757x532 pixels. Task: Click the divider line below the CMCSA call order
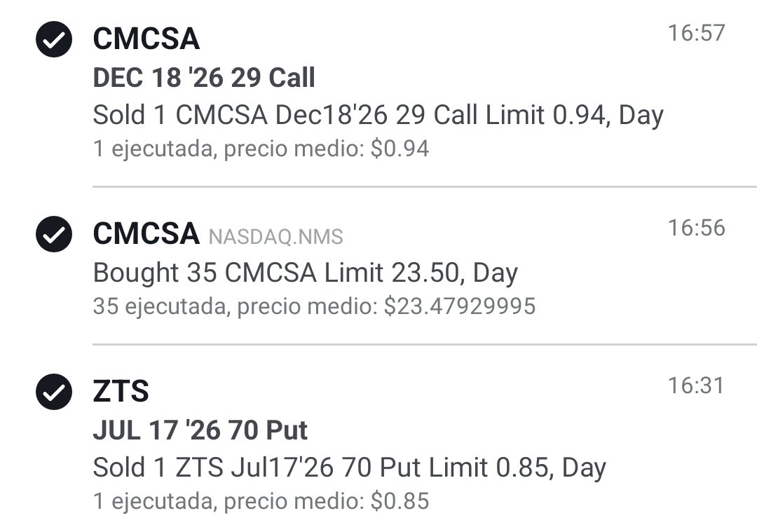click(x=425, y=186)
